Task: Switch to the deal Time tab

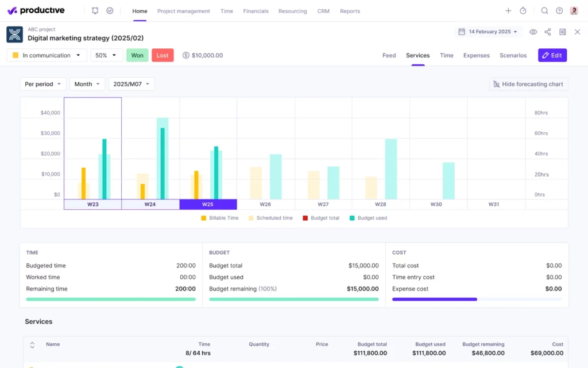Action: point(446,55)
